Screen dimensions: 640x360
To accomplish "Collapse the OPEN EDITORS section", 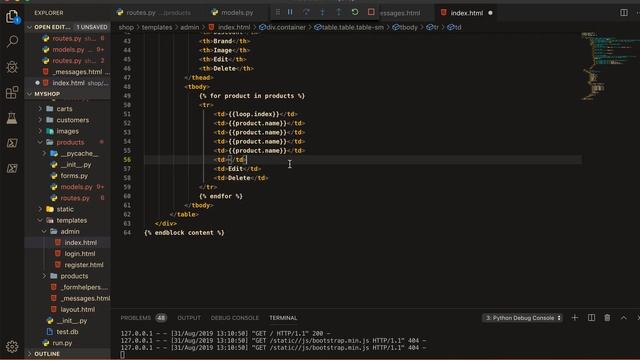I will point(68,27).
